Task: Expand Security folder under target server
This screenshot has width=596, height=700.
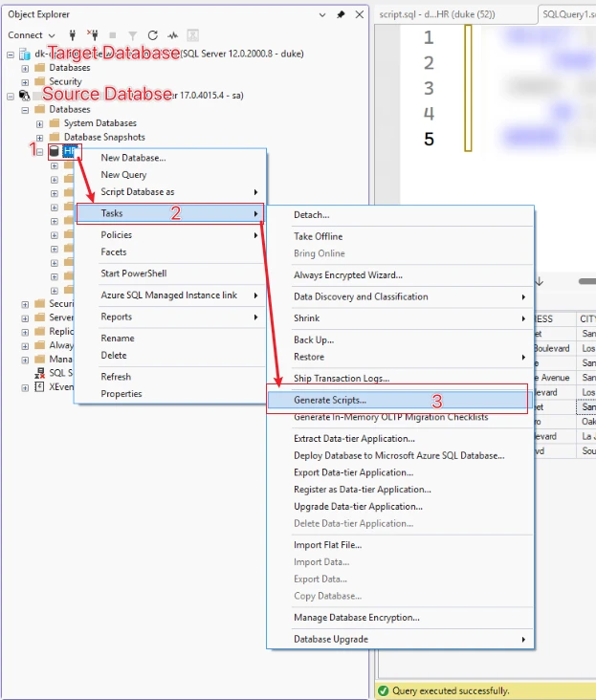Action: coord(25,82)
